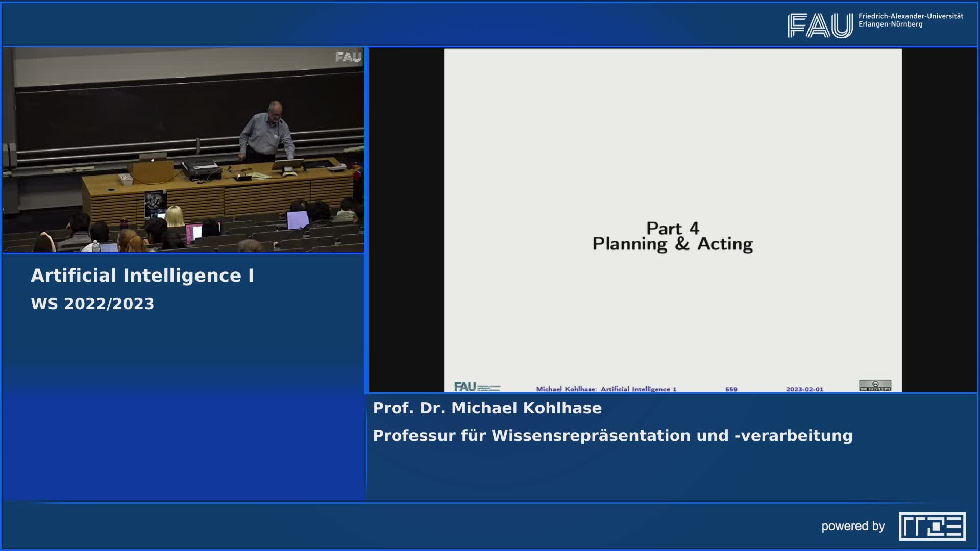Screen dimensions: 980x551
Task: Click slide number 559 in footer
Action: [x=731, y=389]
